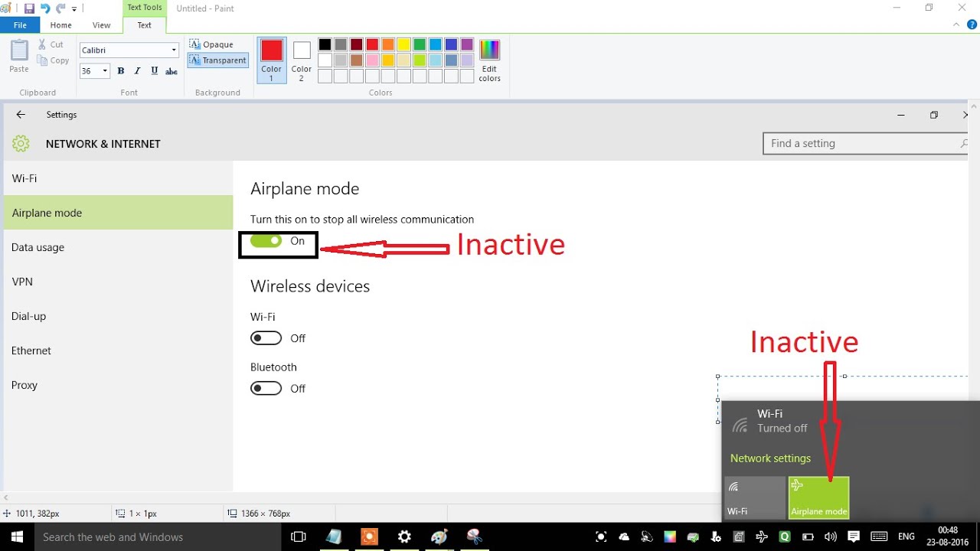Click the Undo arrow in Paint's title bar
This screenshot has width=980, height=551.
click(44, 8)
